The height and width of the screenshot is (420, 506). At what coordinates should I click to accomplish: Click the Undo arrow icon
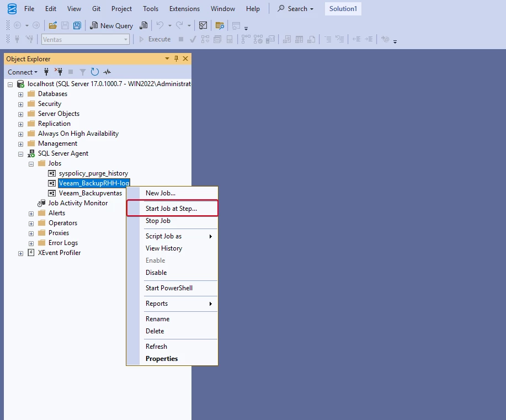[160, 25]
